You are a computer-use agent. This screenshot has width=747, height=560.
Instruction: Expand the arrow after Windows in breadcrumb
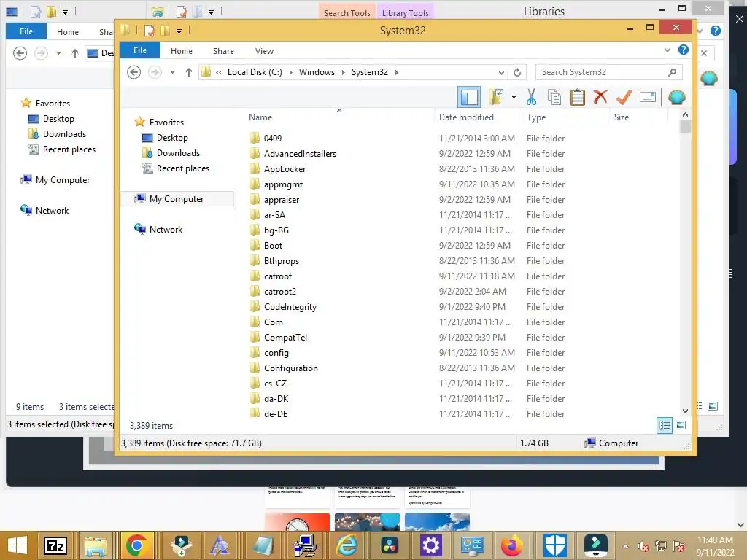coord(343,72)
